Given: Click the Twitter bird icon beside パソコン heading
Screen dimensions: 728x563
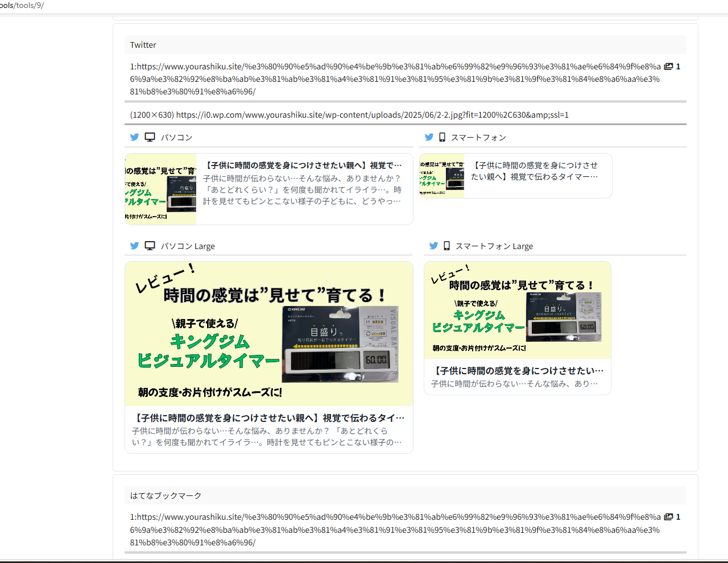Looking at the screenshot, I should tap(134, 137).
